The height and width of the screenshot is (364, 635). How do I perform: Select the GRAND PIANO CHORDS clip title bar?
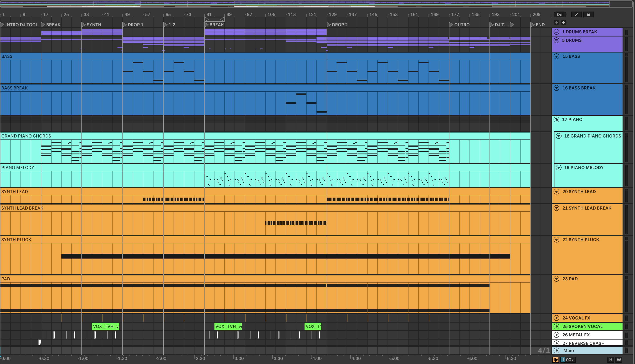265,136
